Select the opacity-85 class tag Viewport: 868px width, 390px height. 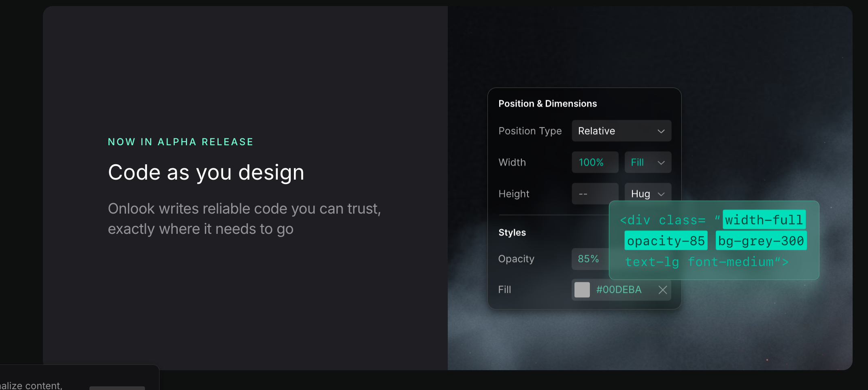(x=666, y=241)
